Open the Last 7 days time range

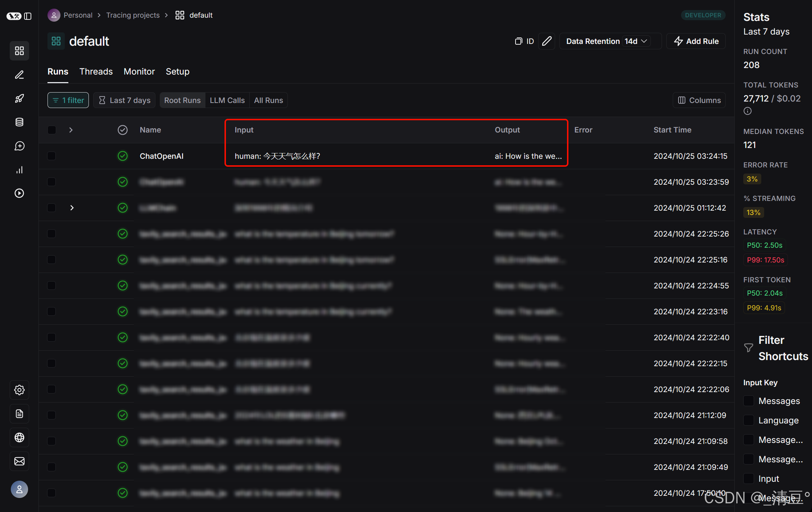tap(124, 100)
